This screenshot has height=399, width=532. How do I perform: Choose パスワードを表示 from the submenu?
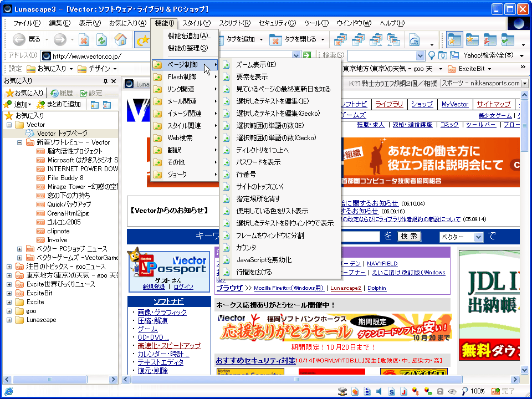click(280, 162)
